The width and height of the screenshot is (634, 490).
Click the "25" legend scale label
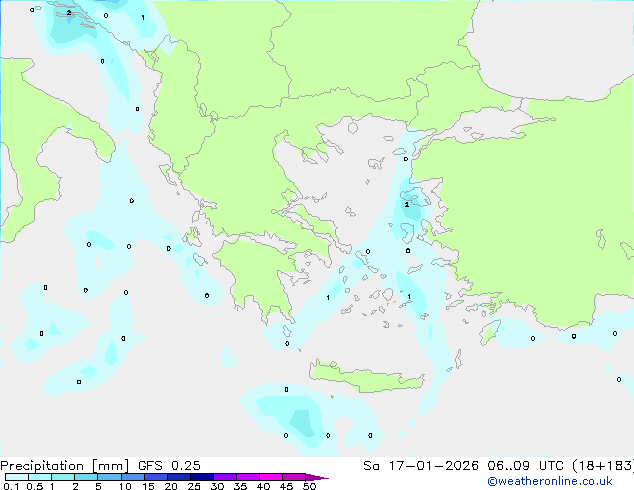pos(194,486)
